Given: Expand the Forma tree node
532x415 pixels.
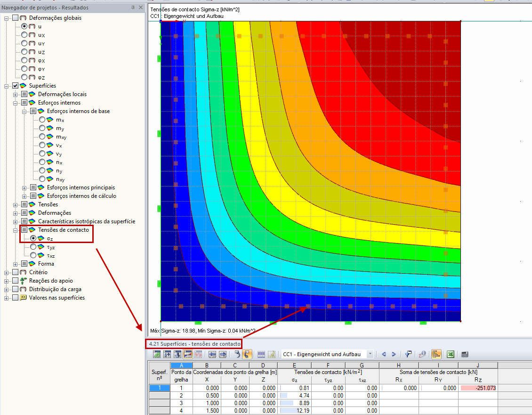Looking at the screenshot, I should click(x=15, y=264).
